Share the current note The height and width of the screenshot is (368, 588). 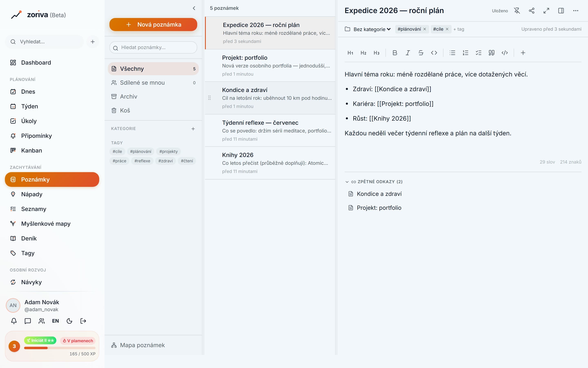[532, 11]
